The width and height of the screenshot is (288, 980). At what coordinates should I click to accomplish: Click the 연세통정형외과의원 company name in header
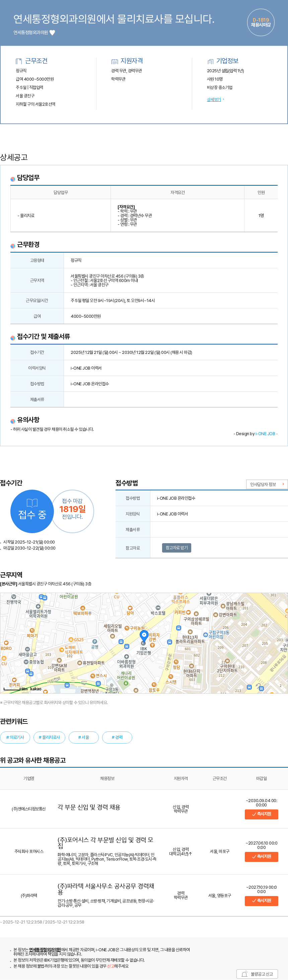pyautogui.click(x=30, y=33)
